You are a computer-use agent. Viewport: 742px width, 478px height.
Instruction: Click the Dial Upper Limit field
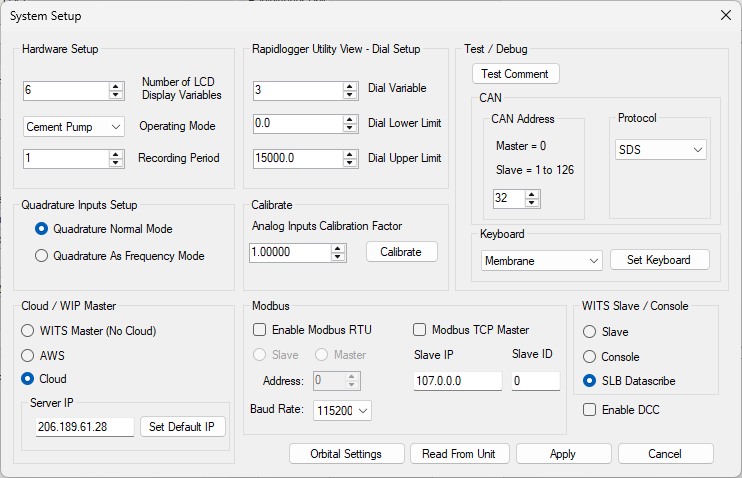point(298,159)
